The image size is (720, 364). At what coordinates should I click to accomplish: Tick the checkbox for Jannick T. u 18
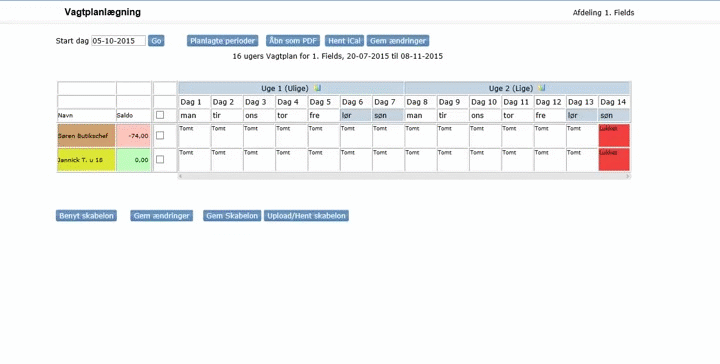pos(160,159)
